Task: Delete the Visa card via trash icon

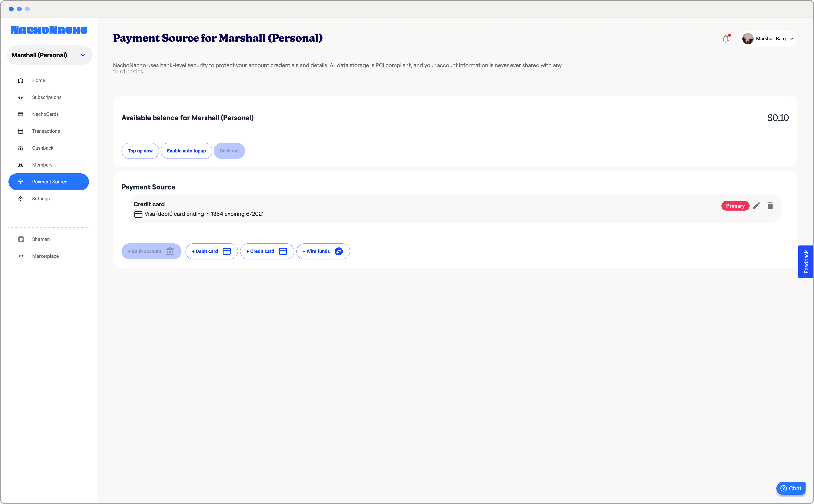Action: 770,206
